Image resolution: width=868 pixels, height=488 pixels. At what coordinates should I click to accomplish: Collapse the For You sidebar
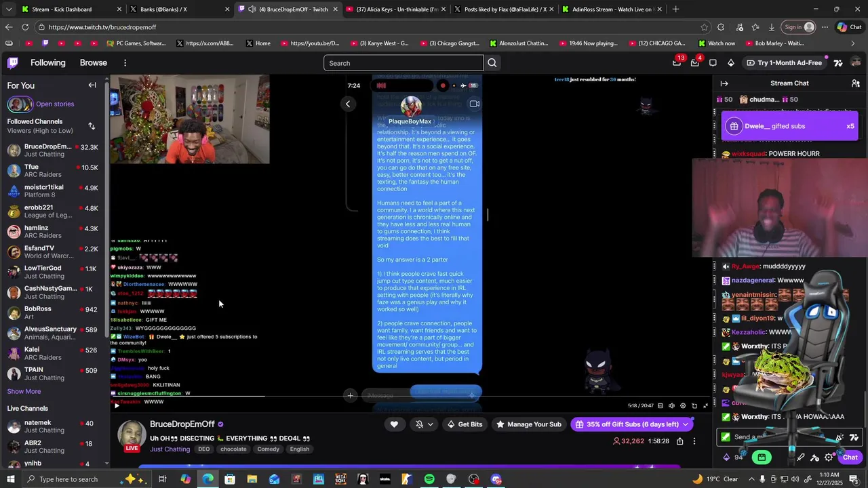pyautogui.click(x=92, y=85)
